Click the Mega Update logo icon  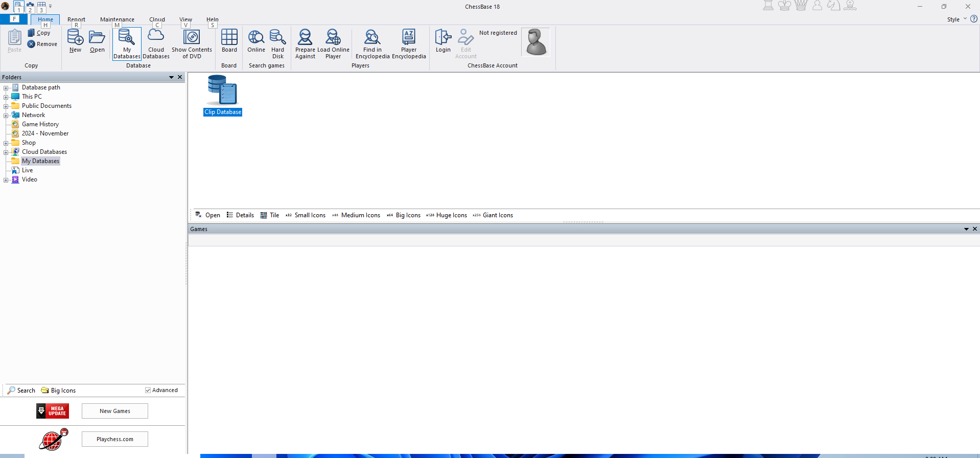53,411
